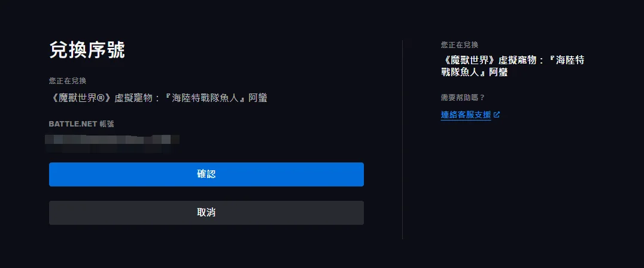Click the BATTLE.NET 帳號 label
Screen dimensions: 644x268
pos(81,124)
